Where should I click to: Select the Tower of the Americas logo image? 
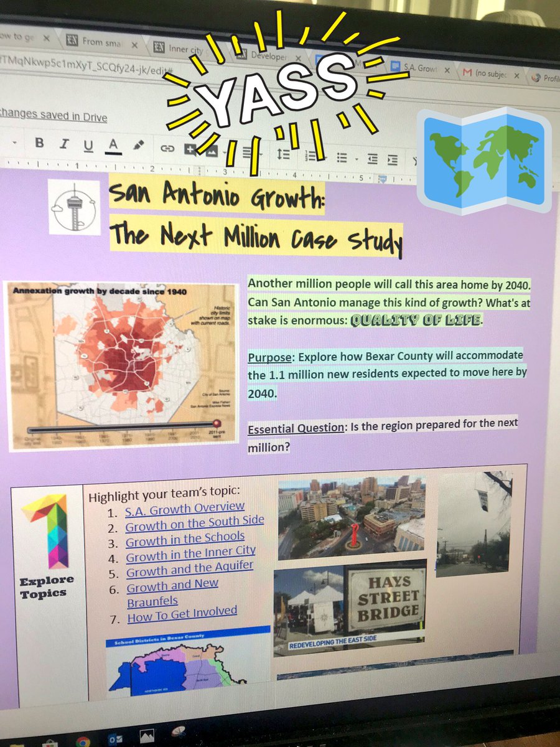(74, 207)
